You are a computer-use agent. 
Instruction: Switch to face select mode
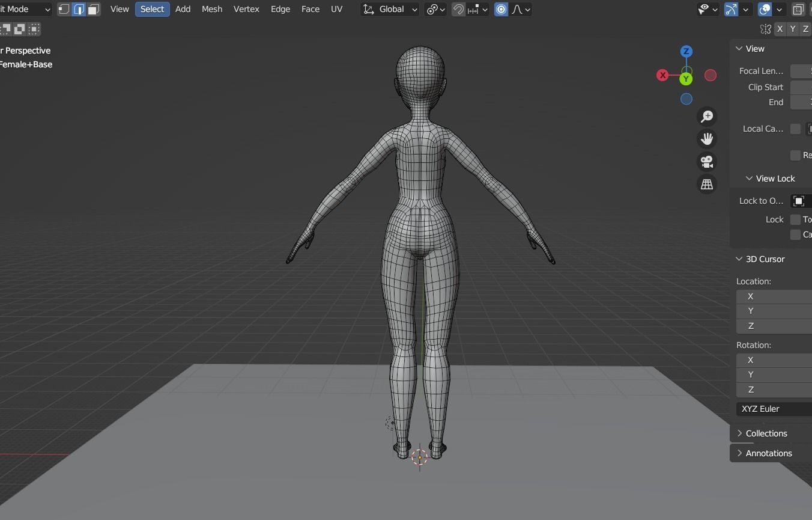click(94, 9)
